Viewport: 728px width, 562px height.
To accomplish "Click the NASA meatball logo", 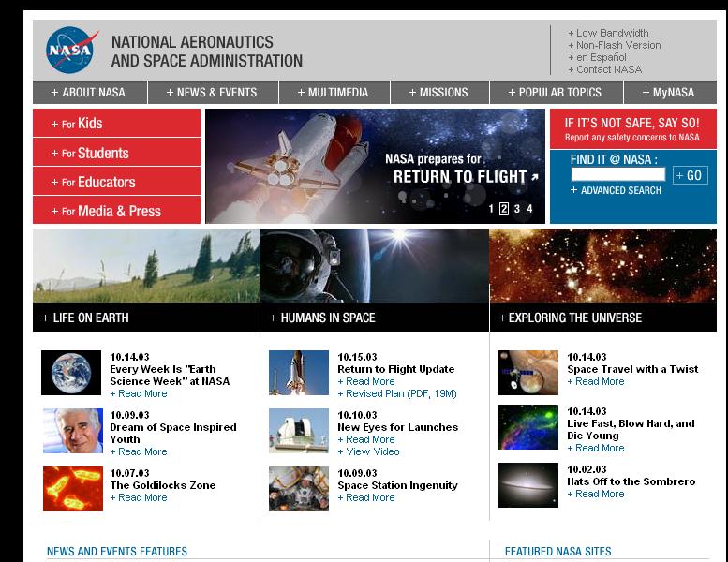I will [72, 50].
